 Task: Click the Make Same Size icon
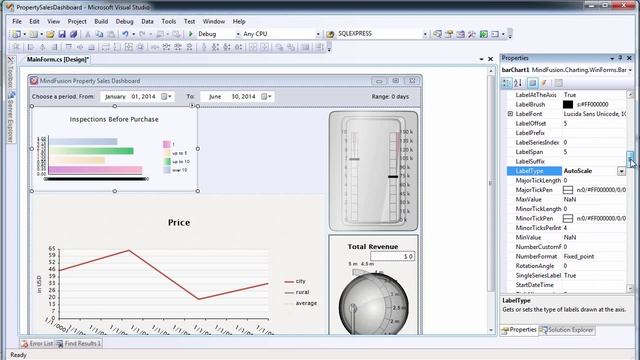[129, 47]
